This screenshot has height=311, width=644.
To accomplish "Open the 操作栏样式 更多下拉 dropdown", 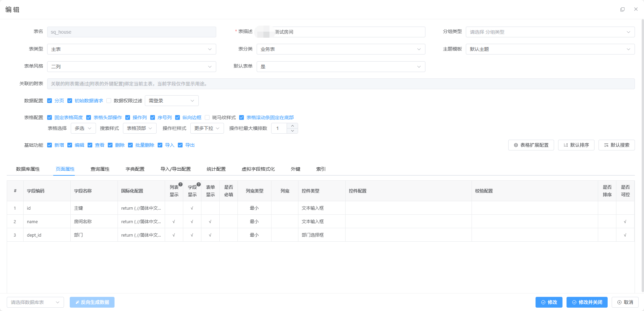I will [207, 128].
